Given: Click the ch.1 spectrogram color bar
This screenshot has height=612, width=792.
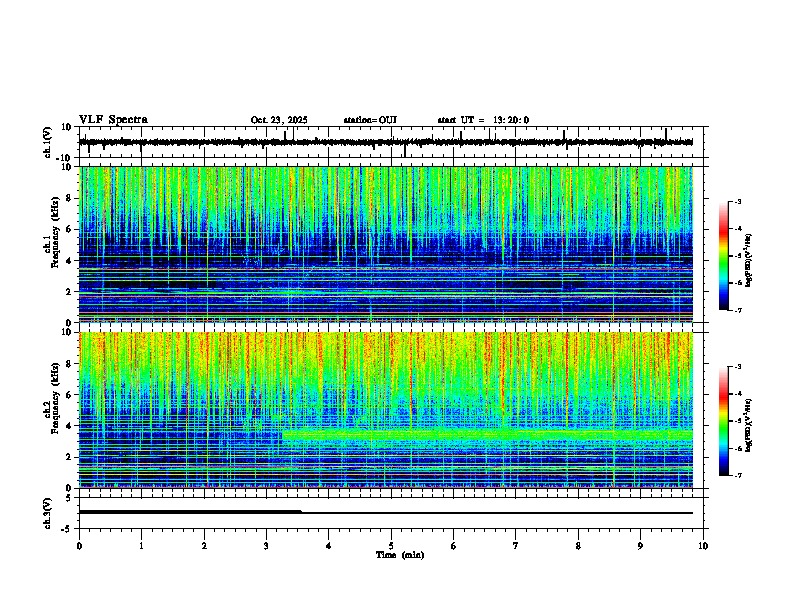Looking at the screenshot, I should coord(724,256).
